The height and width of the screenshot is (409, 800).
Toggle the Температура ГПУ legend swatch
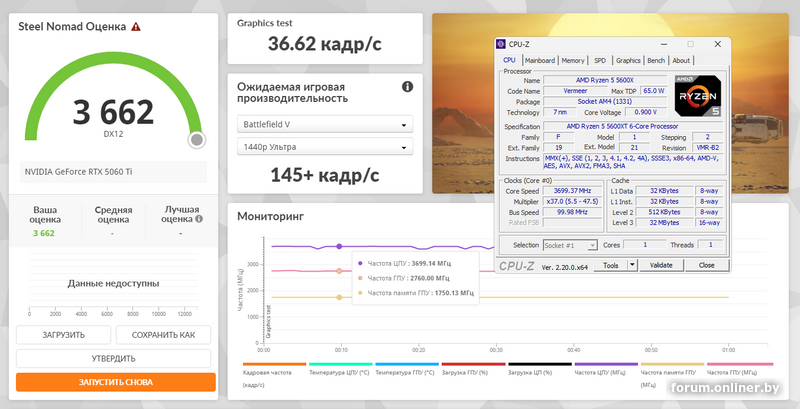pos(407,364)
